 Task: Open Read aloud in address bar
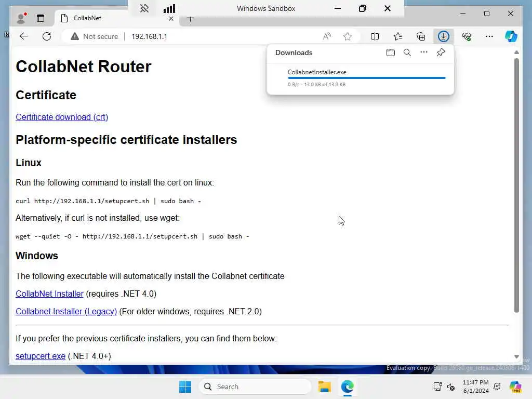pos(327,36)
